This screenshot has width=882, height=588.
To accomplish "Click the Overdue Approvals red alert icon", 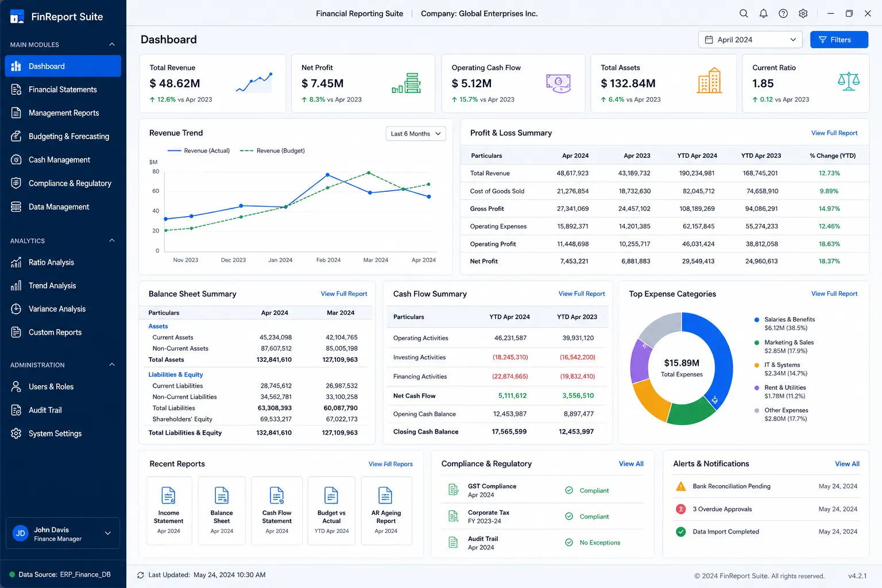I will [x=681, y=509].
